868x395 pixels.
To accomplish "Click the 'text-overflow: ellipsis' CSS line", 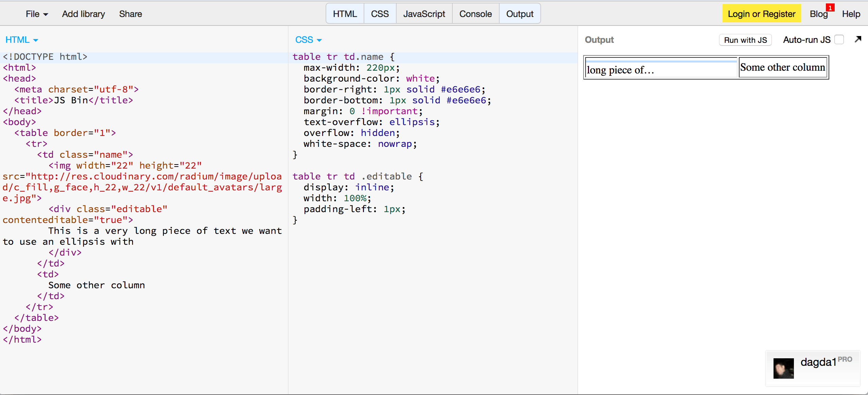I will pyautogui.click(x=371, y=122).
